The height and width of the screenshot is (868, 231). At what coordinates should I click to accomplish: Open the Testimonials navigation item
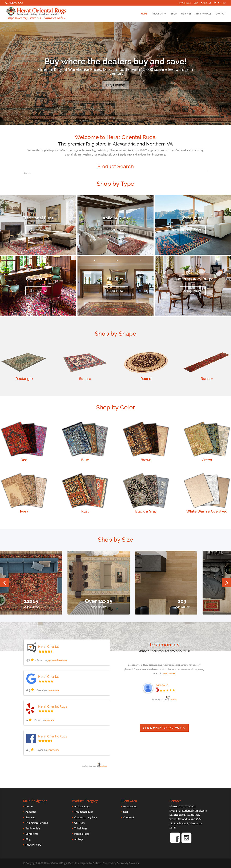click(x=204, y=14)
